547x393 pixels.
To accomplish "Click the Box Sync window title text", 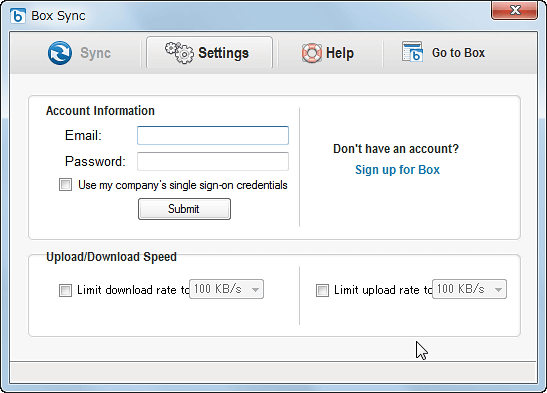I will pyautogui.click(x=58, y=16).
